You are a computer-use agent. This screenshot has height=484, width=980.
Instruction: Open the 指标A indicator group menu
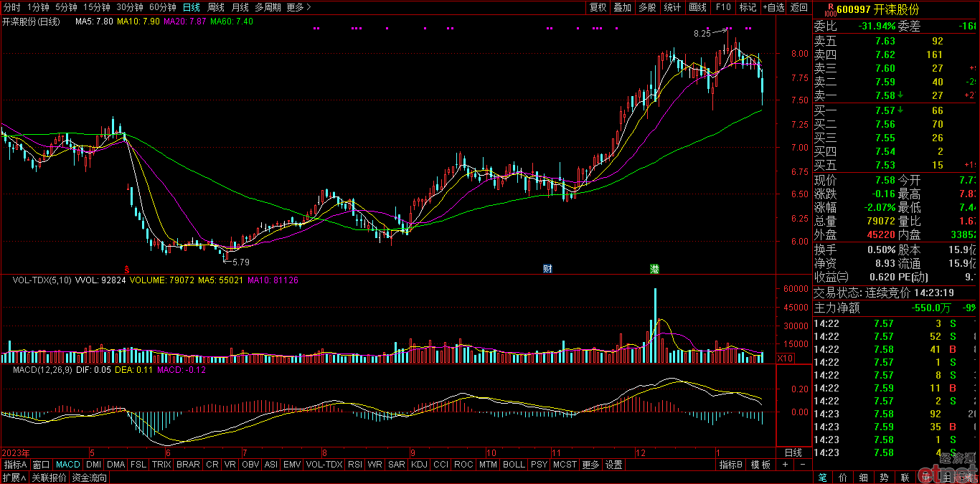click(14, 465)
